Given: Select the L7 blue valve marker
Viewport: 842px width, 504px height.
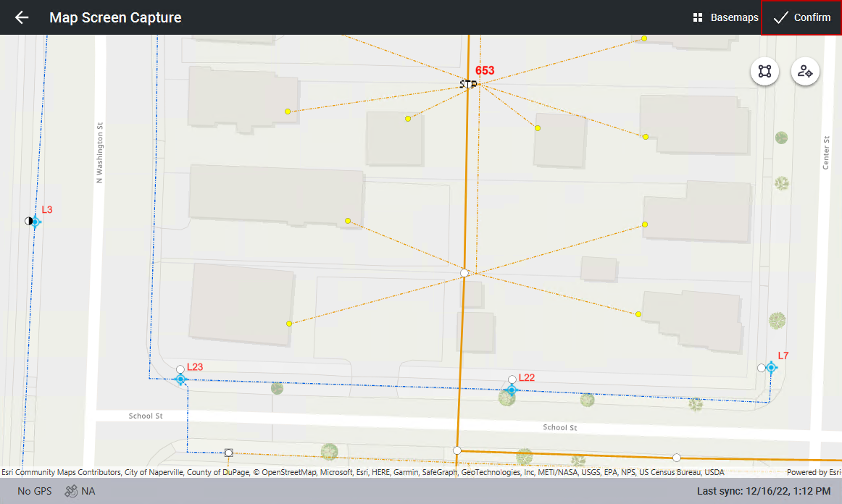Looking at the screenshot, I should click(772, 368).
